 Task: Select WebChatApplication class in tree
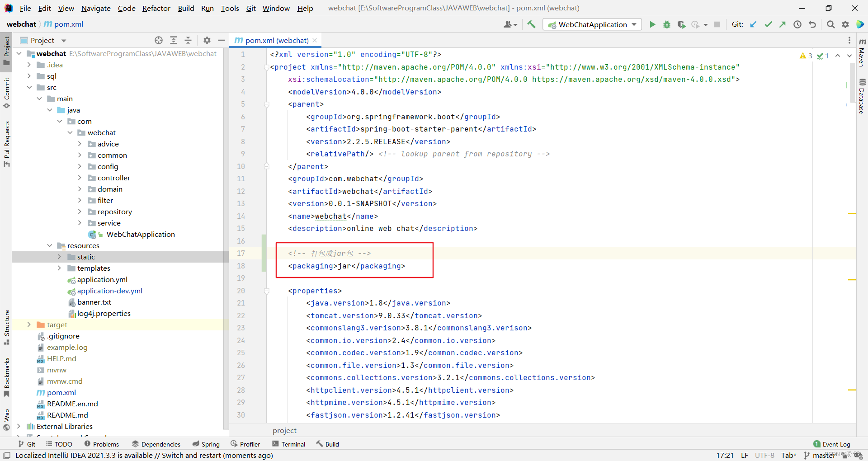tap(141, 234)
